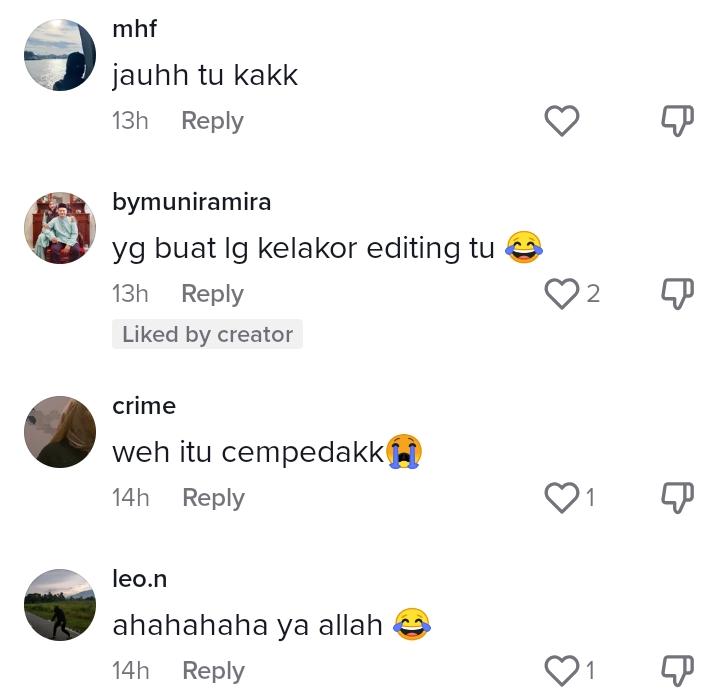Click the 'Liked by creator' badge
720x695 pixels.
(207, 334)
